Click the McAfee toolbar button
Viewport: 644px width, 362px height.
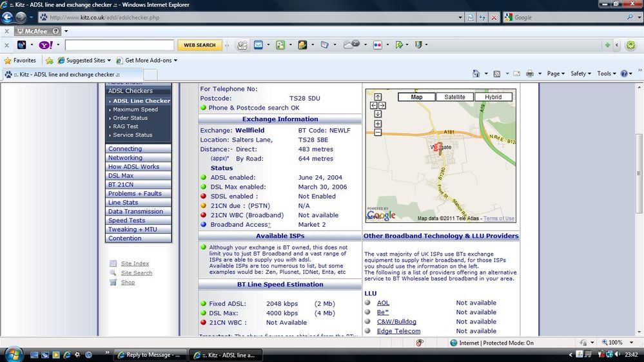37,31
